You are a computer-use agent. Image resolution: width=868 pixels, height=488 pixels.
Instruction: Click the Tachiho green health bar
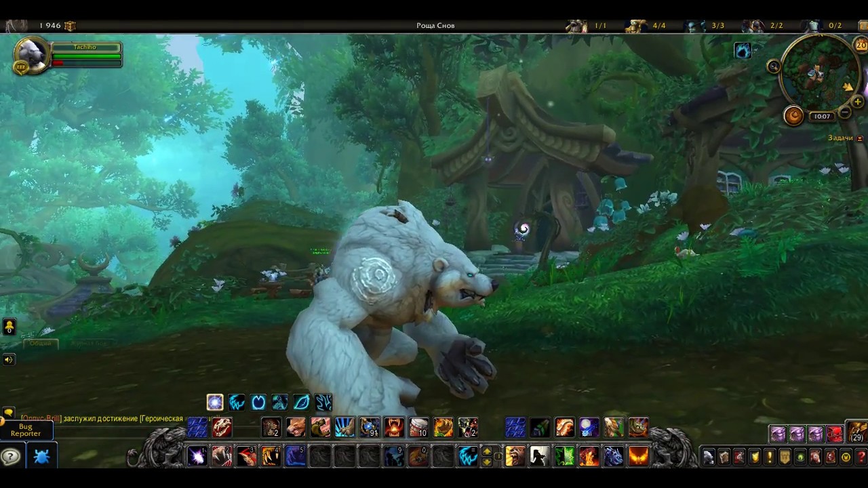[x=86, y=56]
